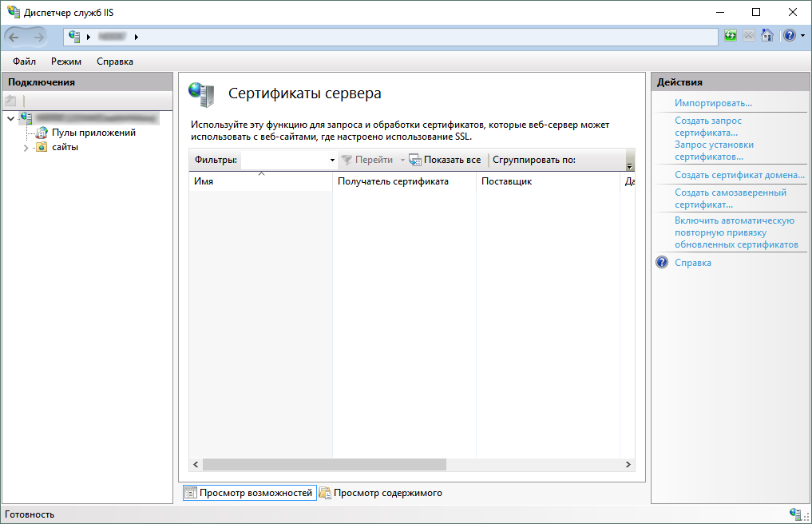The height and width of the screenshot is (524, 812).
Task: Click the help question mark icon in toolbar
Action: [788, 36]
